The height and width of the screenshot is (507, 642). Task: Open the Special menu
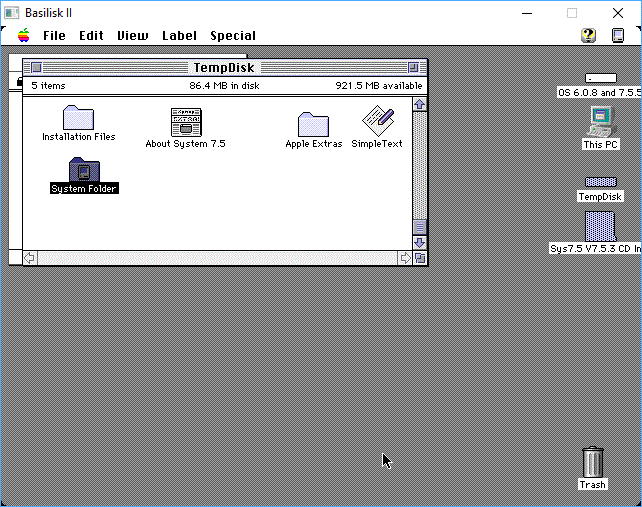pyautogui.click(x=233, y=36)
